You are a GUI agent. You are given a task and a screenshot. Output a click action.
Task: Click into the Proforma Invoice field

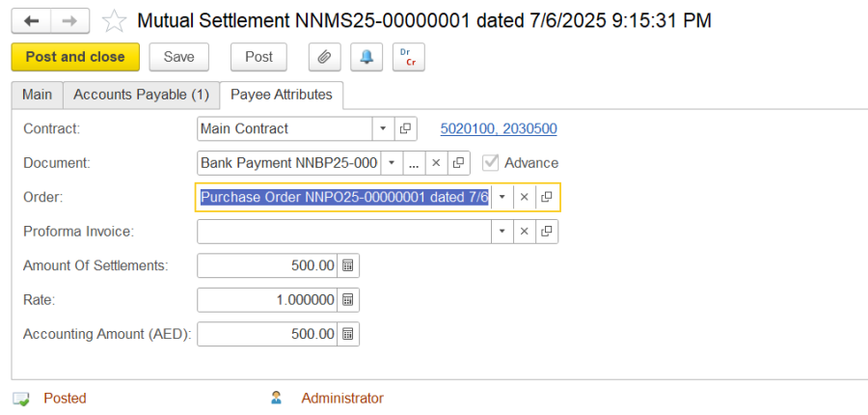click(343, 232)
